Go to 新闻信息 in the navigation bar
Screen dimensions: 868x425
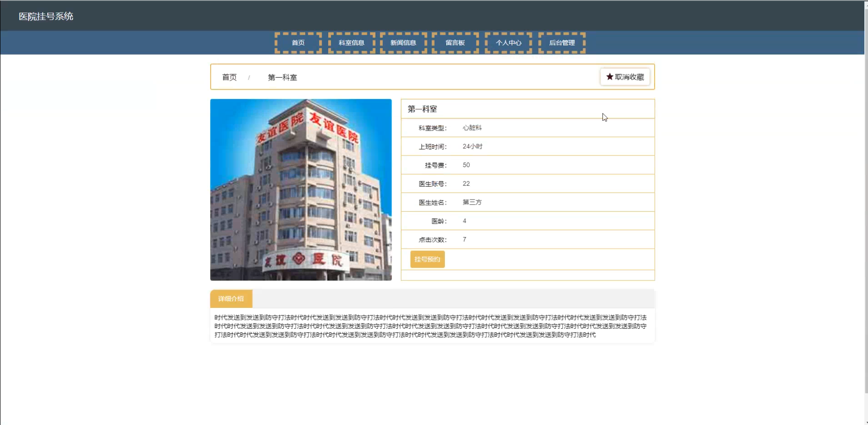point(403,43)
